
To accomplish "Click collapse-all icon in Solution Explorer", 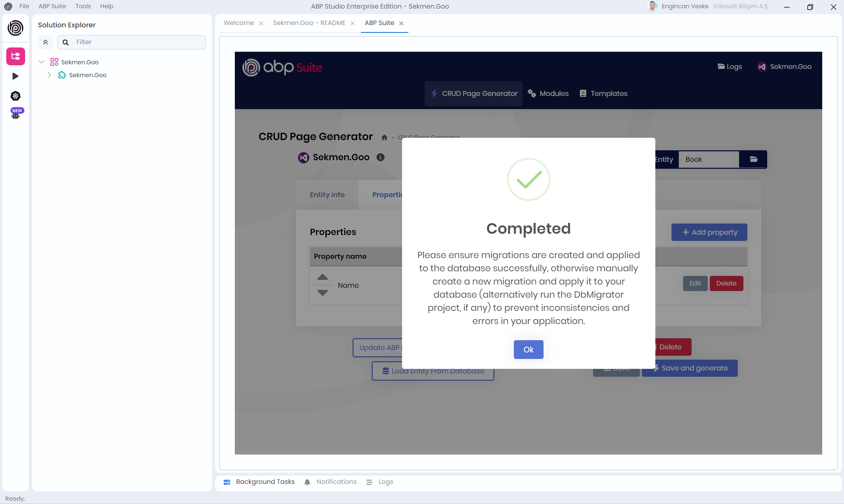I will [45, 42].
